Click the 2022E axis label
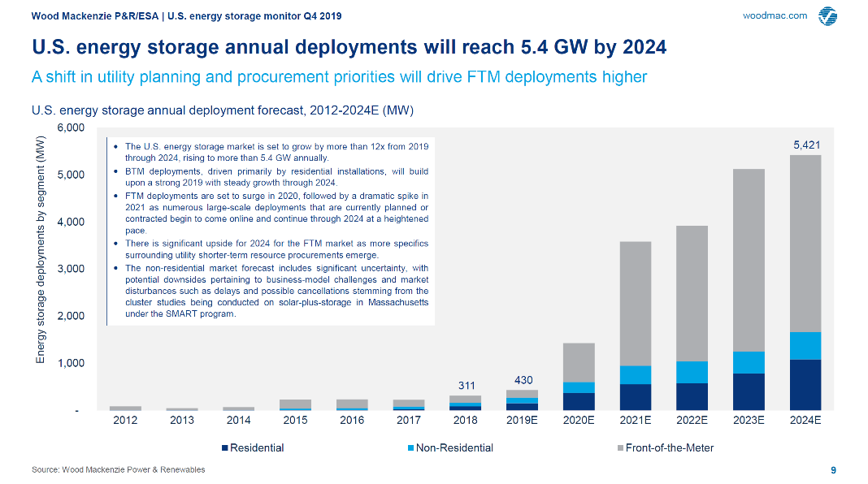The height and width of the screenshot is (484, 868). tap(692, 421)
